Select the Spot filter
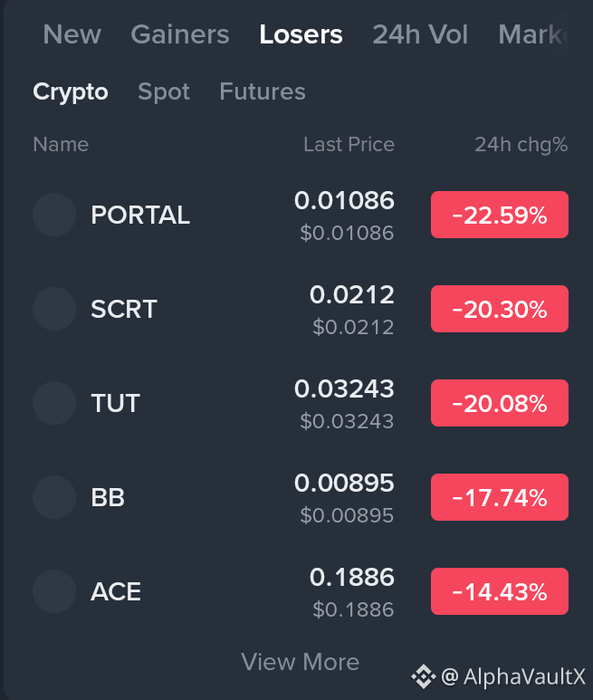Image resolution: width=593 pixels, height=700 pixels. 164,92
